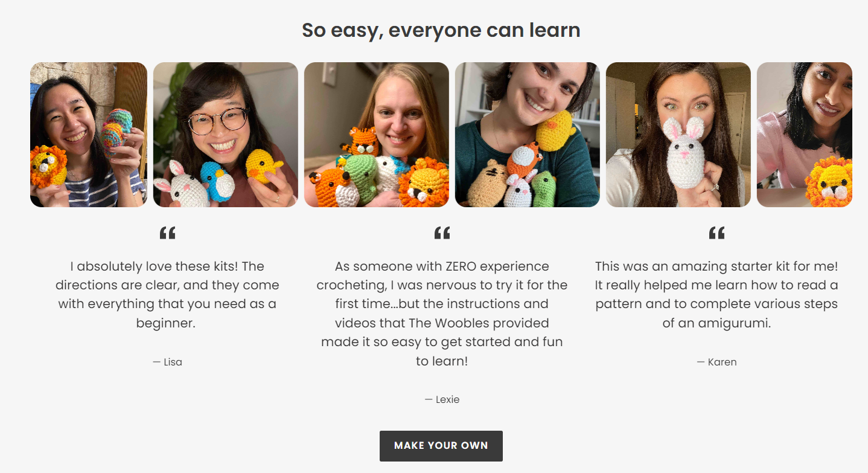Click Lisa's review text about kits

pos(167,295)
